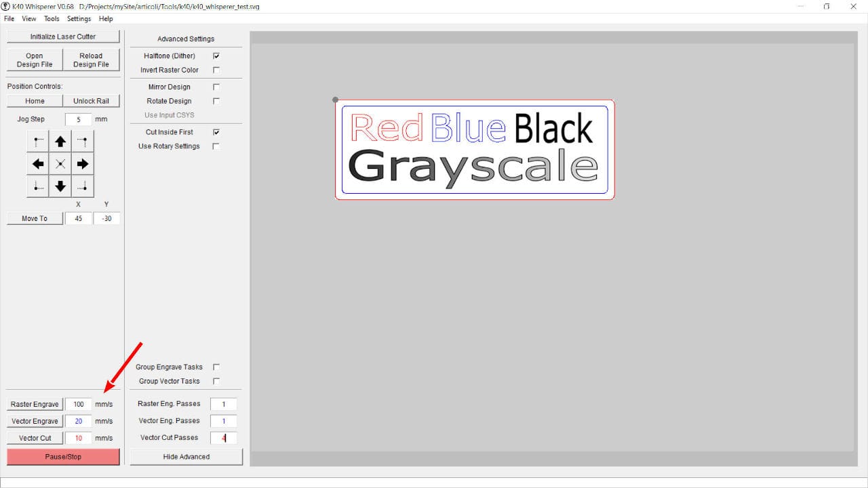Move head to lower-right corner icon
The height and width of the screenshot is (488, 868).
click(82, 186)
